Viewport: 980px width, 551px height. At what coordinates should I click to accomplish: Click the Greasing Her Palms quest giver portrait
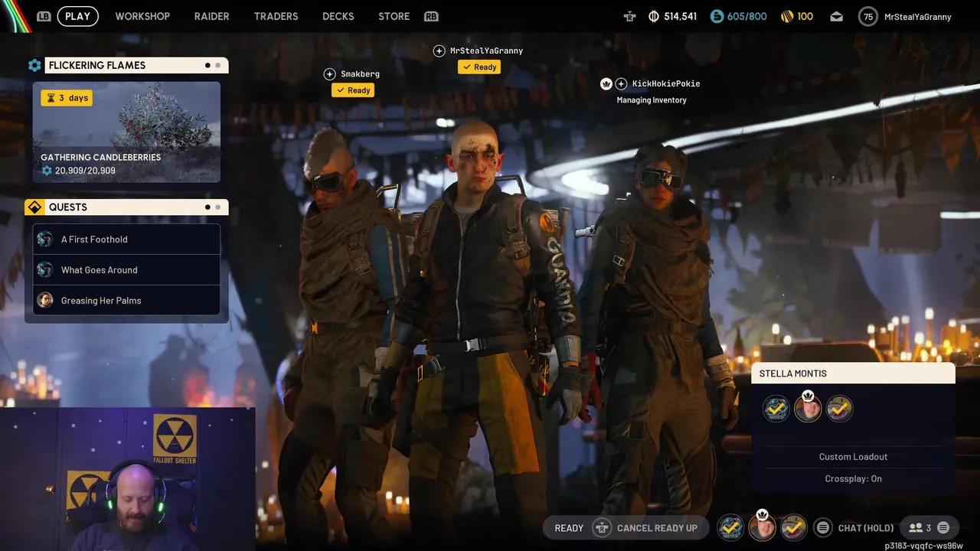tap(45, 300)
